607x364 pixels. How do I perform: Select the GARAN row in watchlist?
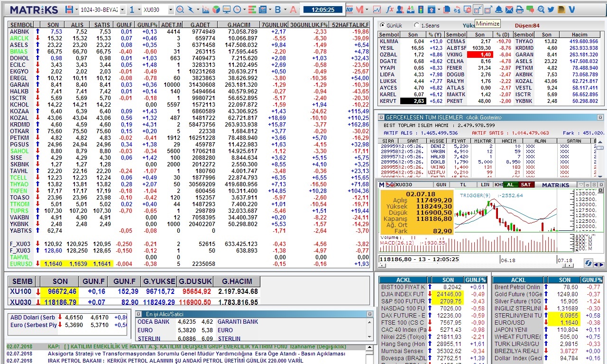[x=189, y=85]
